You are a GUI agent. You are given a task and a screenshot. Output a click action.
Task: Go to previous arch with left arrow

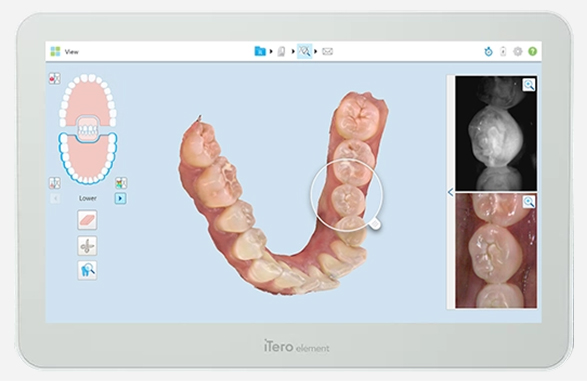[x=55, y=198]
